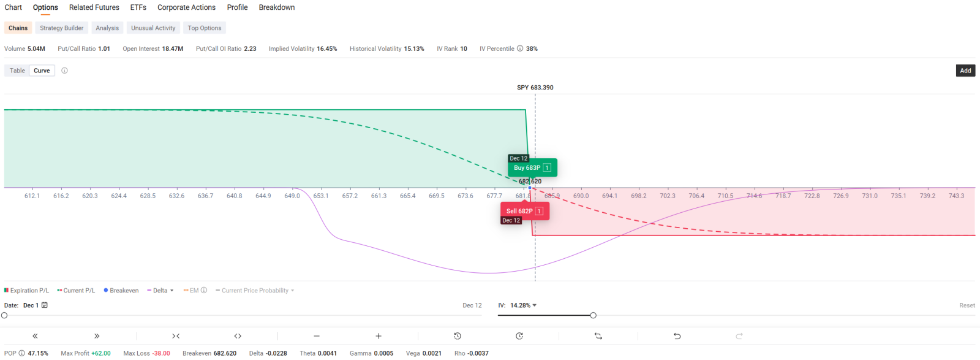Click Put/Call Ratio 1.01 stat
Viewport: 980px width, 360px height.
(84, 48)
